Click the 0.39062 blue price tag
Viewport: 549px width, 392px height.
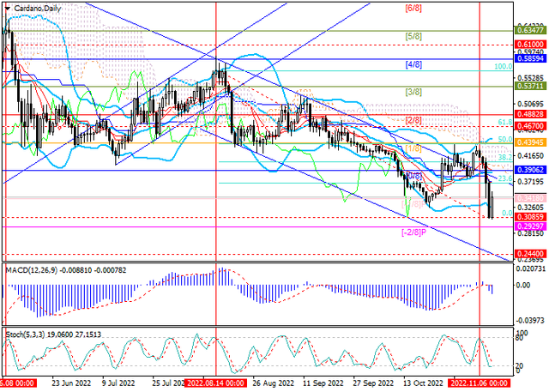[531, 170]
